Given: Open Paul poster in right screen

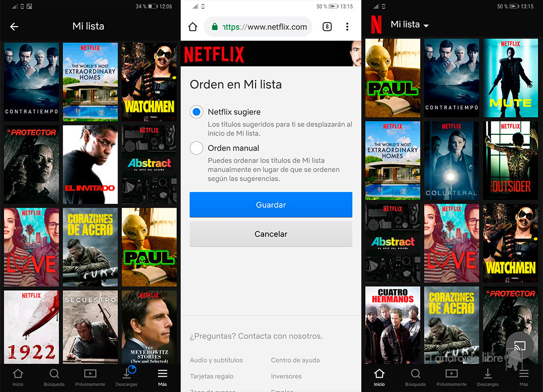Looking at the screenshot, I should (x=393, y=78).
